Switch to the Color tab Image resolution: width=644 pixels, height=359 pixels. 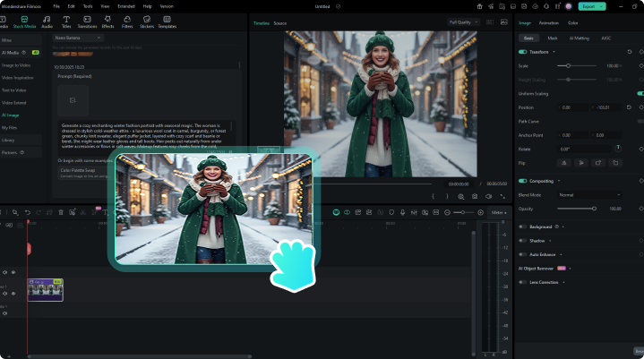[572, 23]
